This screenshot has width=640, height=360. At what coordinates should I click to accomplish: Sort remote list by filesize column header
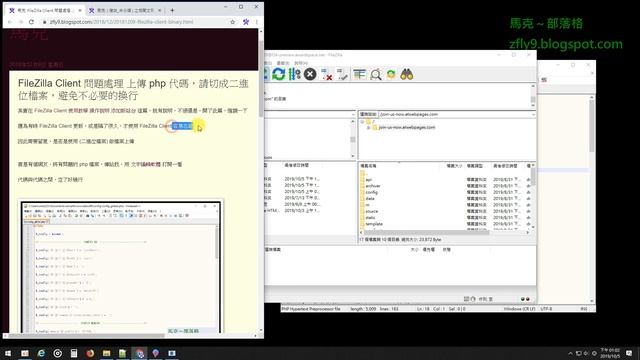click(x=454, y=166)
